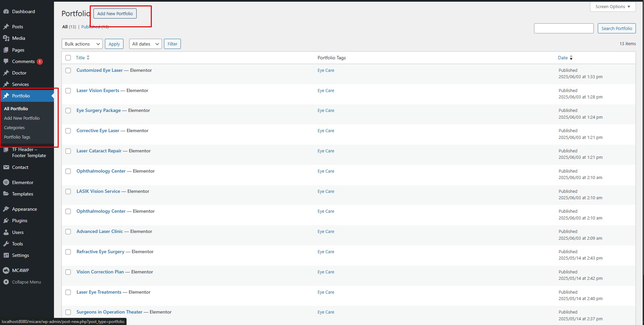
Task: Sort by the Date column header
Action: coord(563,58)
